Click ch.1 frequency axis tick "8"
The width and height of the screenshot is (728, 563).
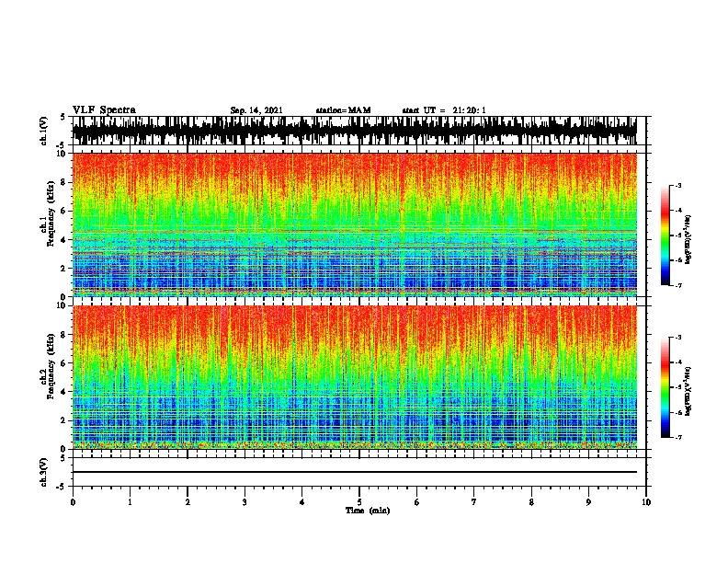(64, 182)
